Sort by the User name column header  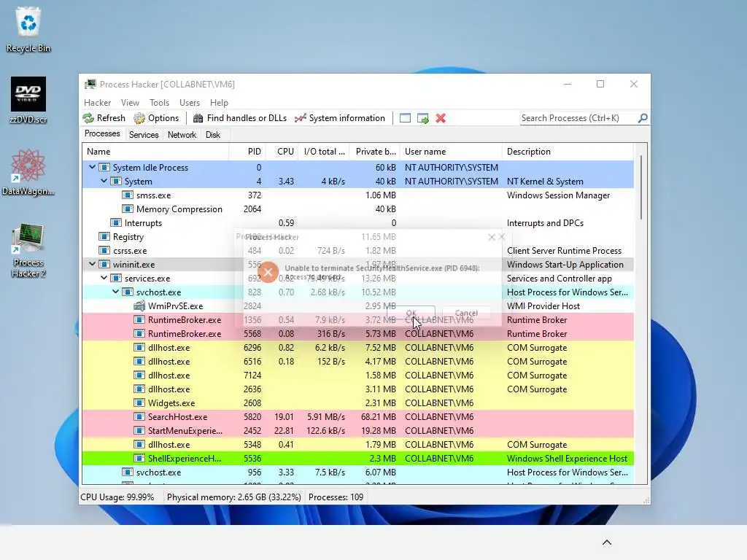coord(451,152)
